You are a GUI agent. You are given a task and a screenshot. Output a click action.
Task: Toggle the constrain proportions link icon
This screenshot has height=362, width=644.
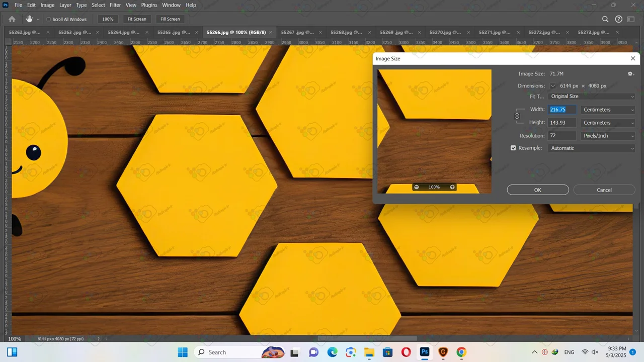517,116
